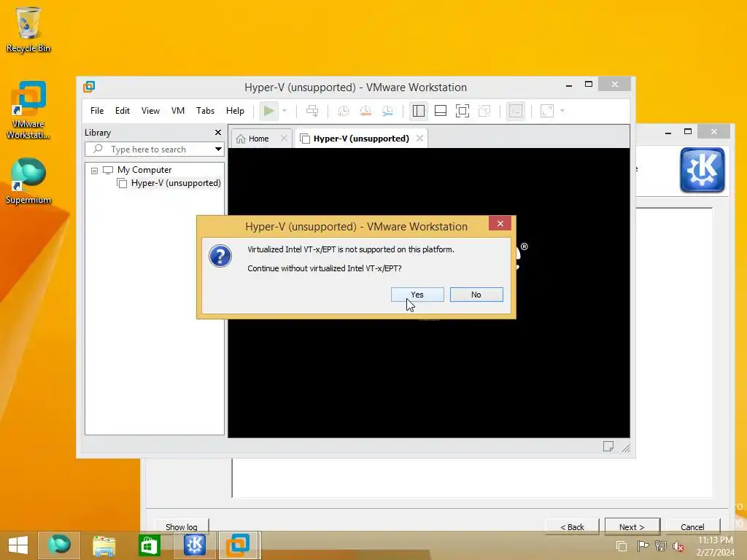Screen dimensions: 747x560
Task: Click the taskbar clock showing 11:13 PM
Action: point(715,545)
